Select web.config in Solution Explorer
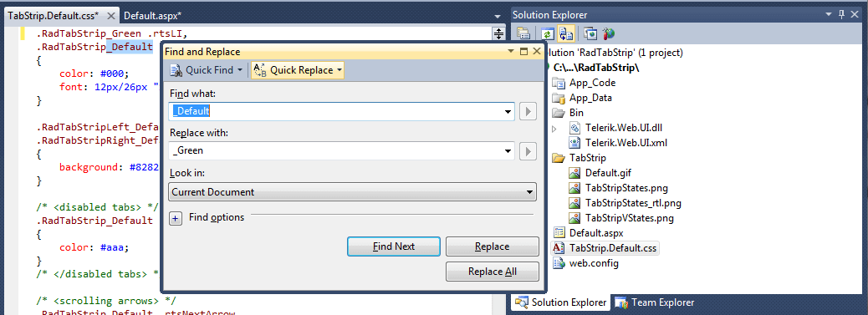This screenshot has width=868, height=315. [594, 263]
